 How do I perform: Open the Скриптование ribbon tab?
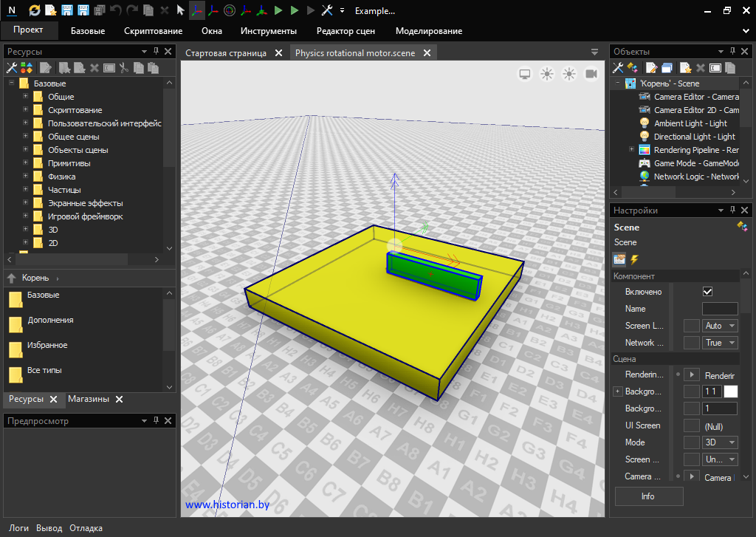[x=153, y=31]
